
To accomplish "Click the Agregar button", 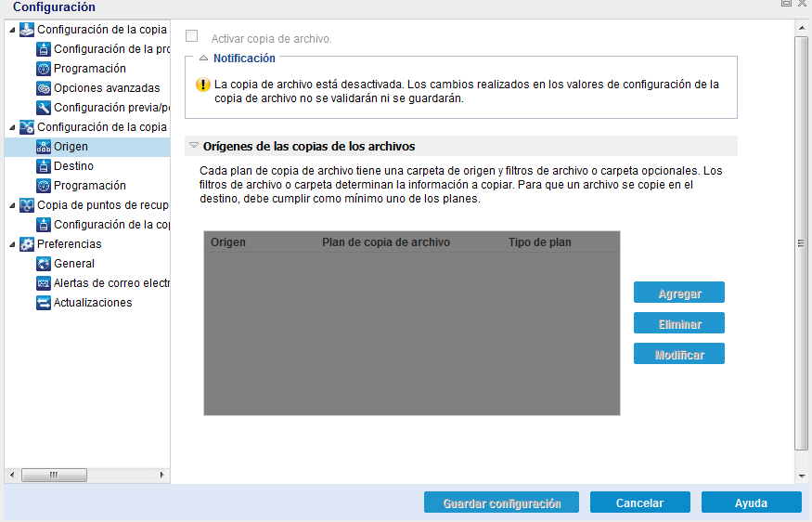I will 679,293.
